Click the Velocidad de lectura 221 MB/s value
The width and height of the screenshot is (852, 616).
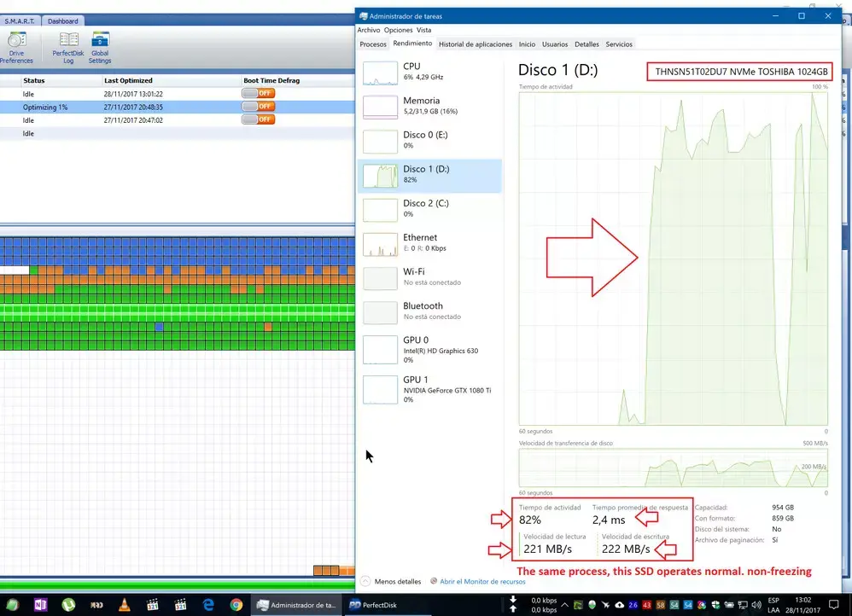548,549
